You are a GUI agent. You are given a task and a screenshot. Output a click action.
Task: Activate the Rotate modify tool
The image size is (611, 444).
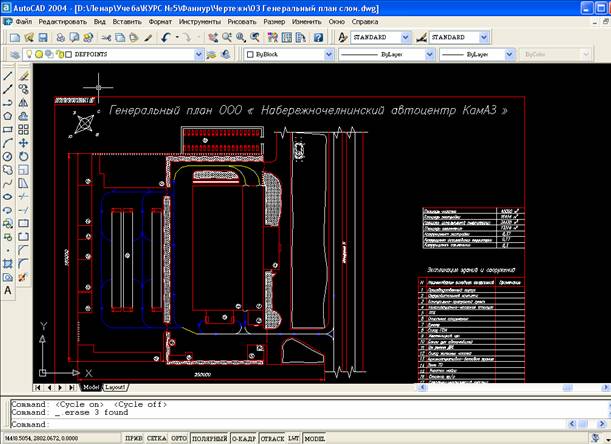[23, 156]
